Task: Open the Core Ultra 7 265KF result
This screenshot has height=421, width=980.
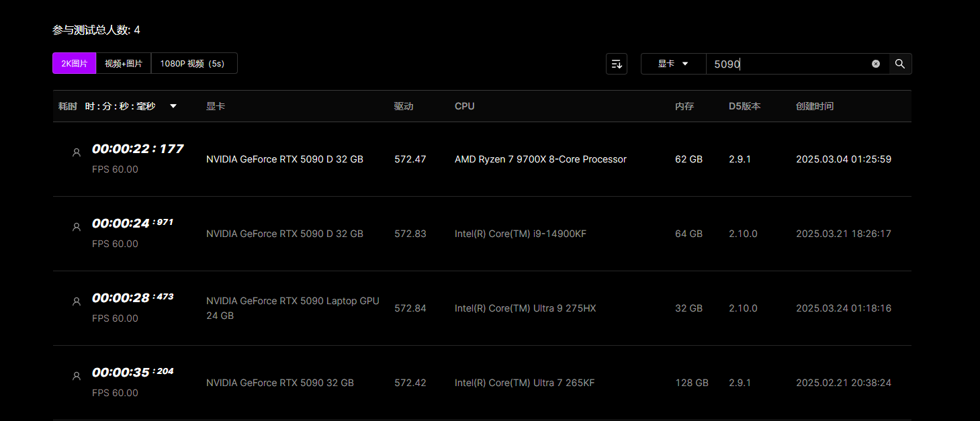Action: pyautogui.click(x=524, y=383)
